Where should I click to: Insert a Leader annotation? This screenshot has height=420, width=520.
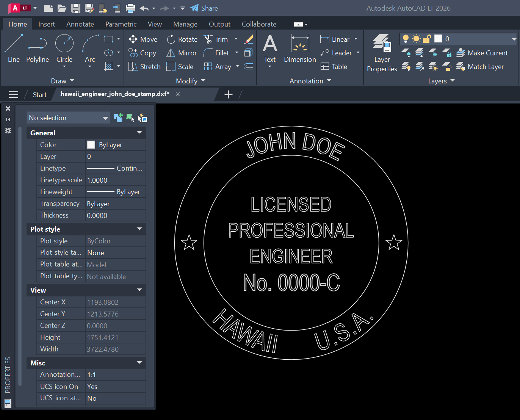click(336, 53)
